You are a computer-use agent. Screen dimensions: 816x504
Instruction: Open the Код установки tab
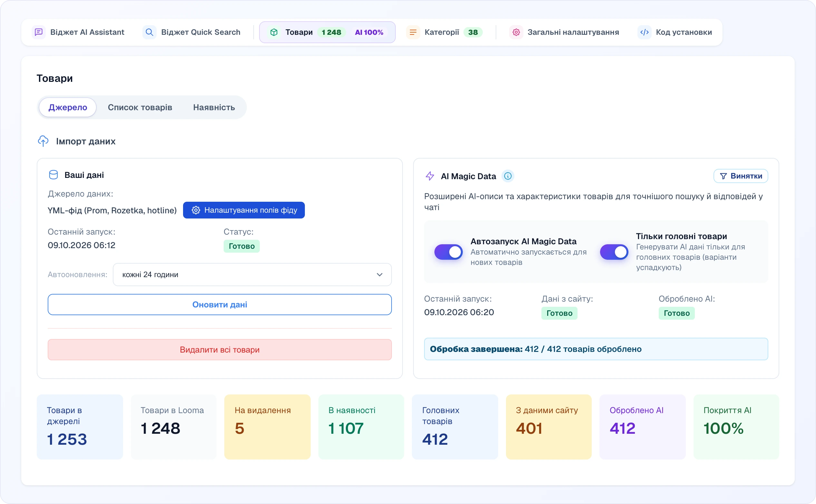pyautogui.click(x=675, y=32)
